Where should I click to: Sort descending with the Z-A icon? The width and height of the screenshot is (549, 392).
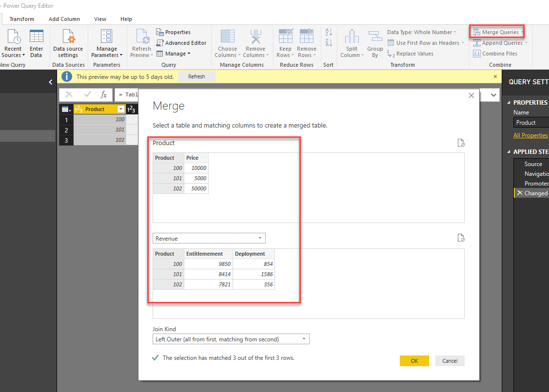(x=329, y=43)
